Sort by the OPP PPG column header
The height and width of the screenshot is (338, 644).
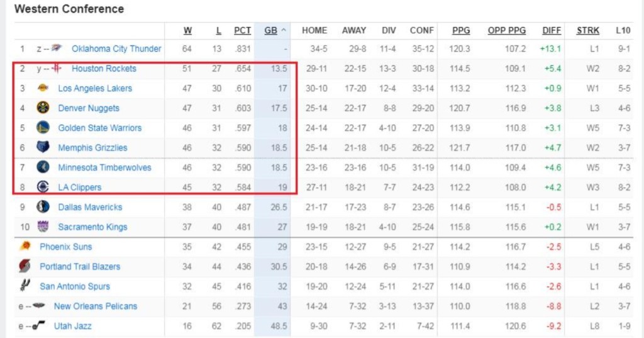(x=506, y=30)
